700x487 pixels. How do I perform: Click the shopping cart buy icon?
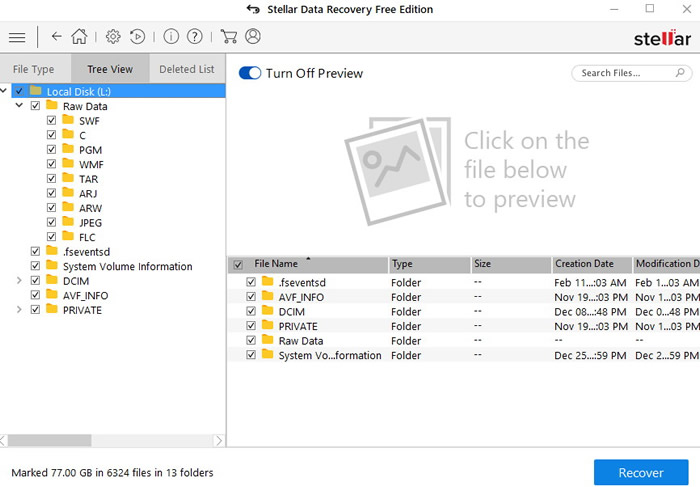coord(229,37)
